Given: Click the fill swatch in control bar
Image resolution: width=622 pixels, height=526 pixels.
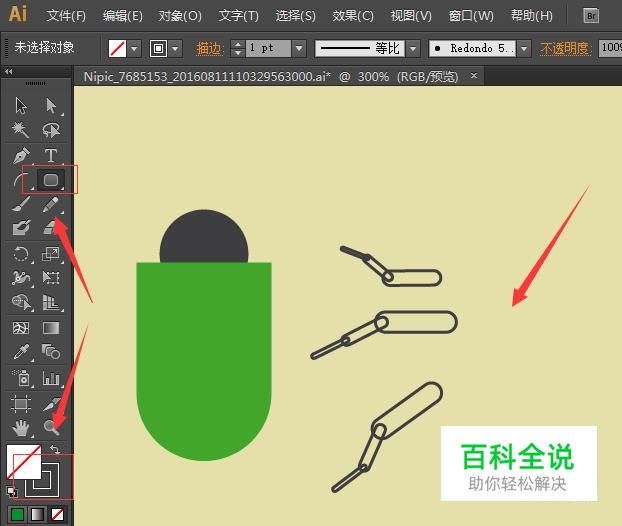Looking at the screenshot, I should 117,49.
